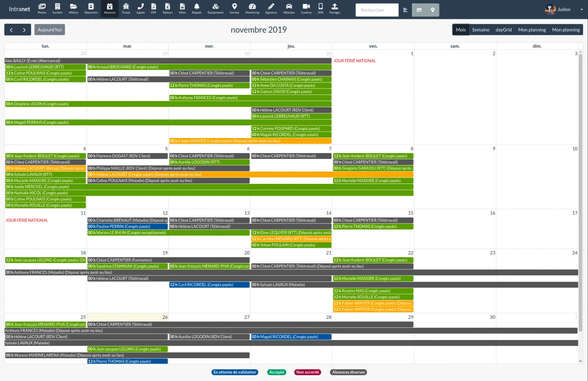The height and width of the screenshot is (381, 588).
Task: Go to the next month
Action: [x=24, y=30]
